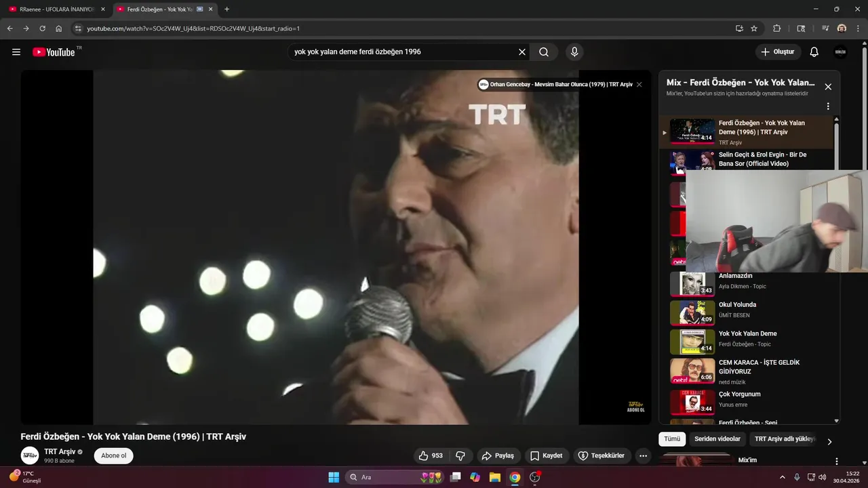The width and height of the screenshot is (868, 488).
Task: Click the audio indicator on Ferdi Özbeğen tab
Action: click(x=200, y=9)
